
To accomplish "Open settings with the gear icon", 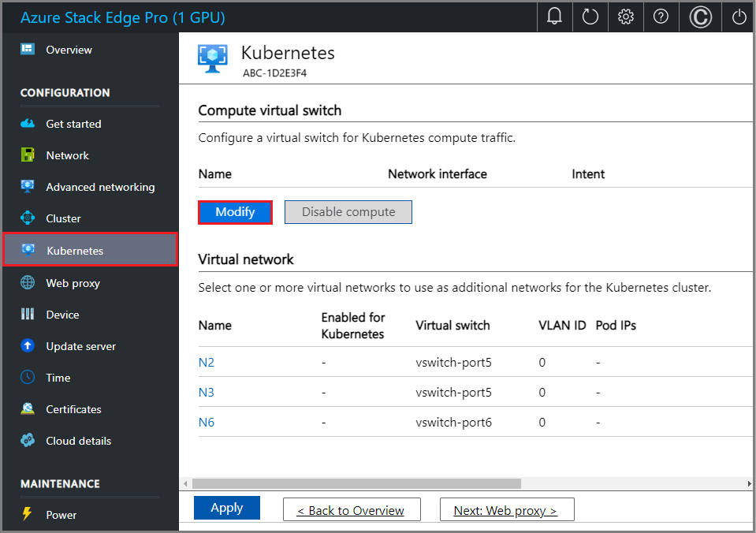I will pyautogui.click(x=625, y=17).
